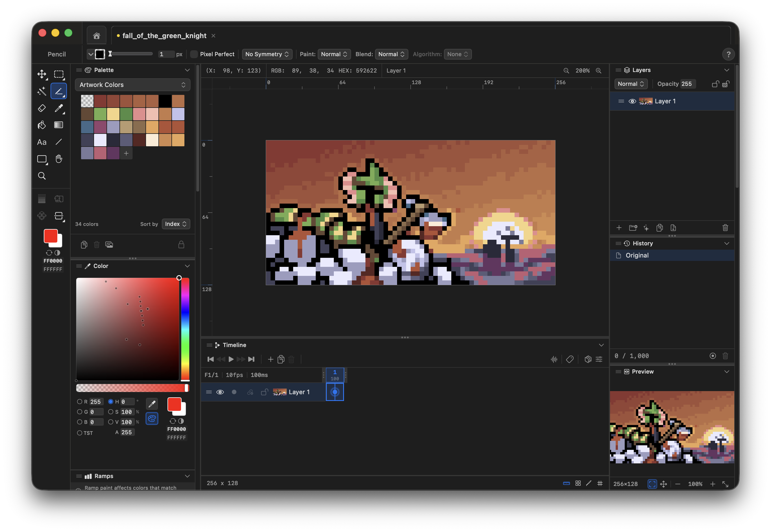Adjust the hue slider strip
This screenshot has height=532, width=771.
coord(185,329)
